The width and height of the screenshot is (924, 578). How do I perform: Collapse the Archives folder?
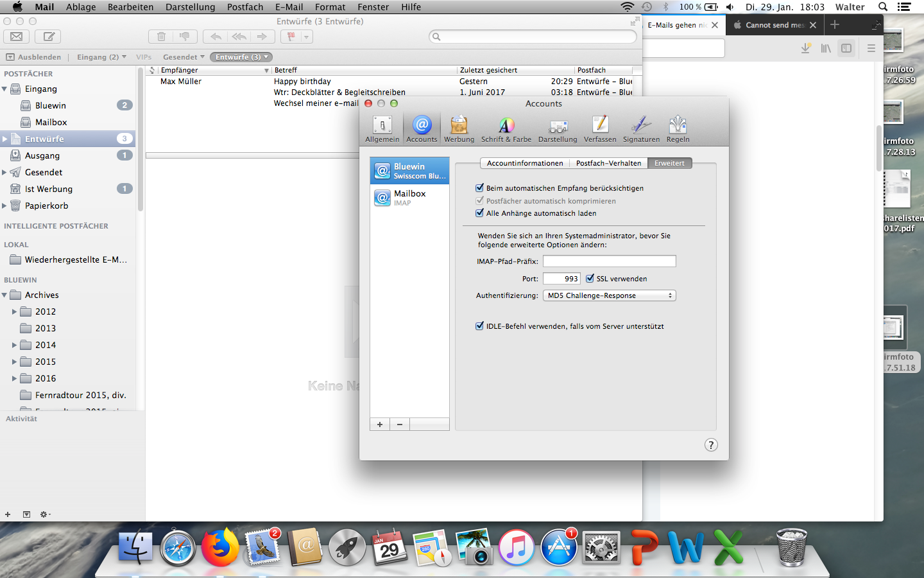pyautogui.click(x=4, y=295)
